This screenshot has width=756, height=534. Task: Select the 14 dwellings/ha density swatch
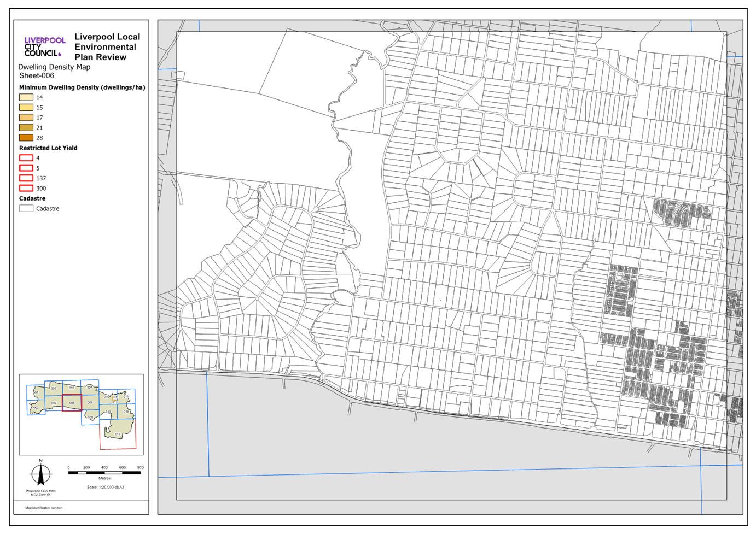(26, 97)
